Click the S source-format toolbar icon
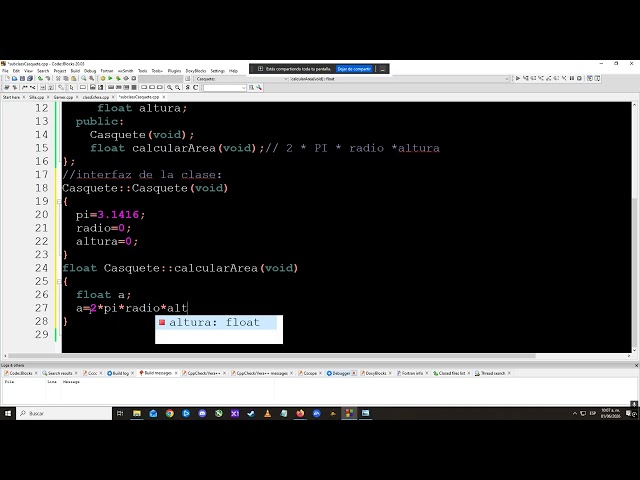 point(187,87)
